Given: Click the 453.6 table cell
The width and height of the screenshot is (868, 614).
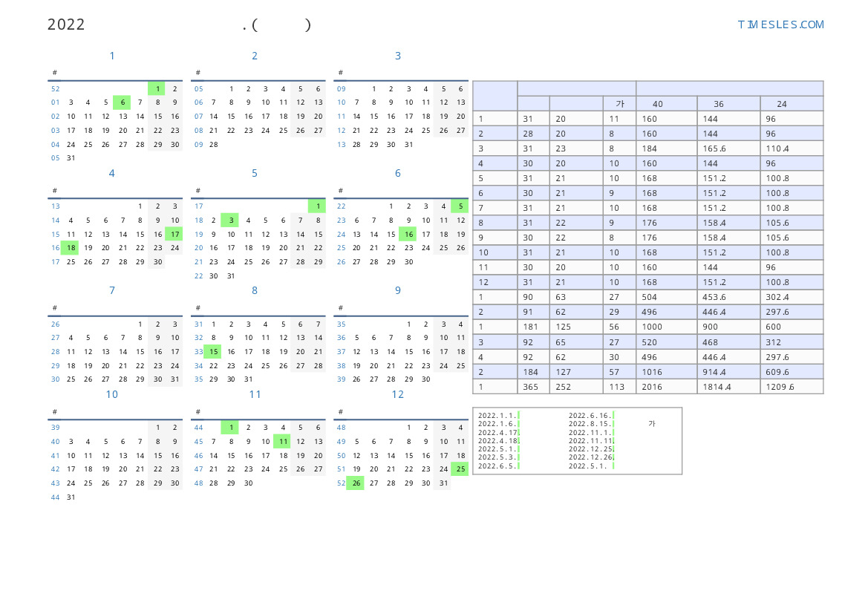Looking at the screenshot, I should tap(728, 297).
